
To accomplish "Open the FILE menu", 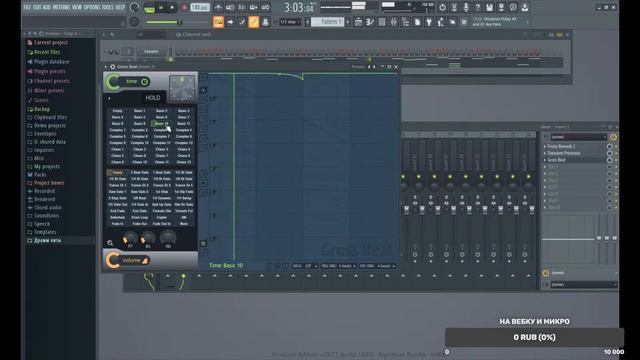I will [x=27, y=7].
